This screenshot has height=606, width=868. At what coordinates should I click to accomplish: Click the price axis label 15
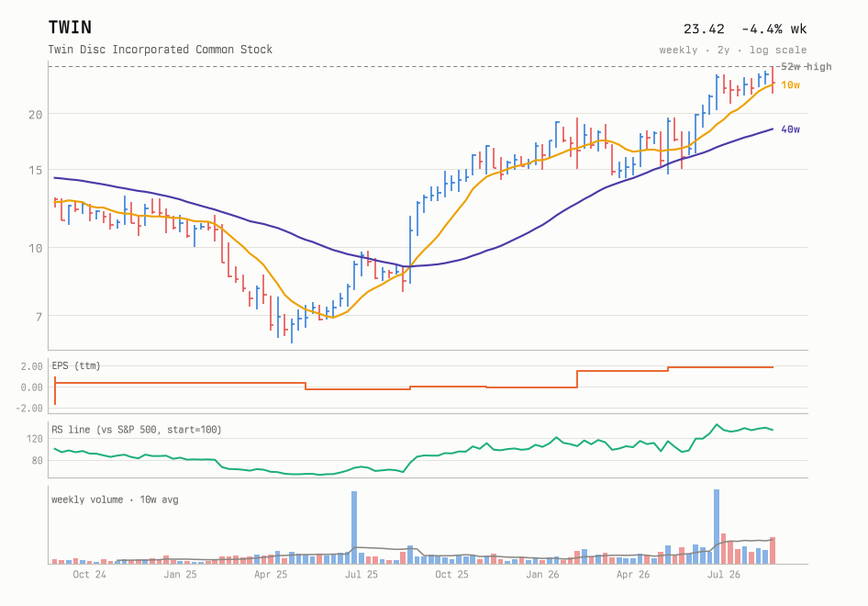36,170
